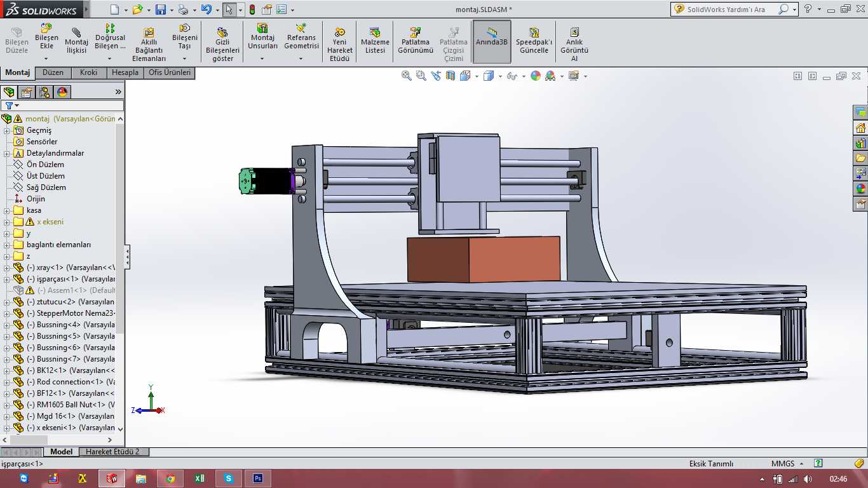Image resolution: width=868 pixels, height=488 pixels.
Task: Open the Bileşen Ekle dropdown arrow
Action: coord(46,58)
